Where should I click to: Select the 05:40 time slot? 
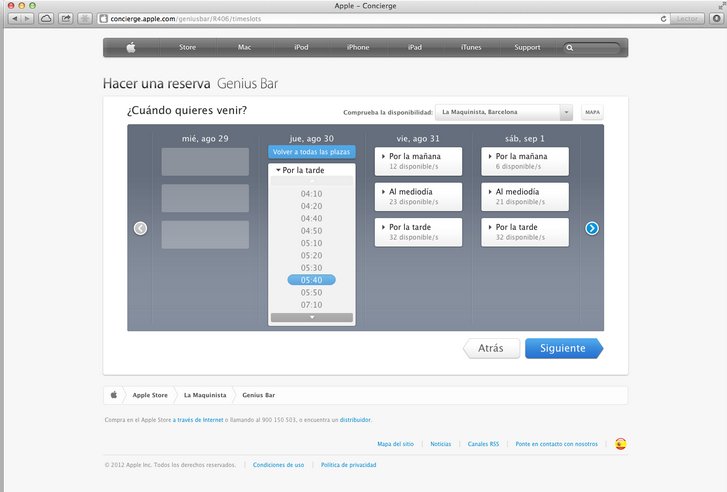[311, 280]
